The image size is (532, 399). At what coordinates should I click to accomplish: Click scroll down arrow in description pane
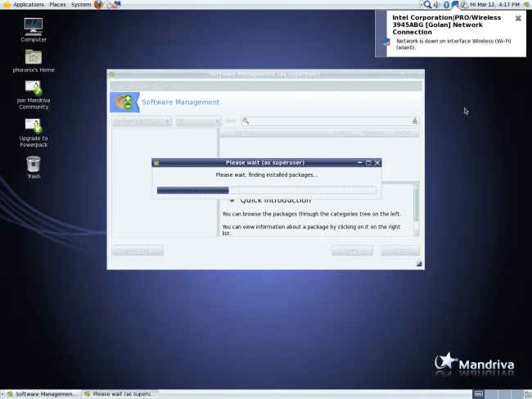click(417, 233)
